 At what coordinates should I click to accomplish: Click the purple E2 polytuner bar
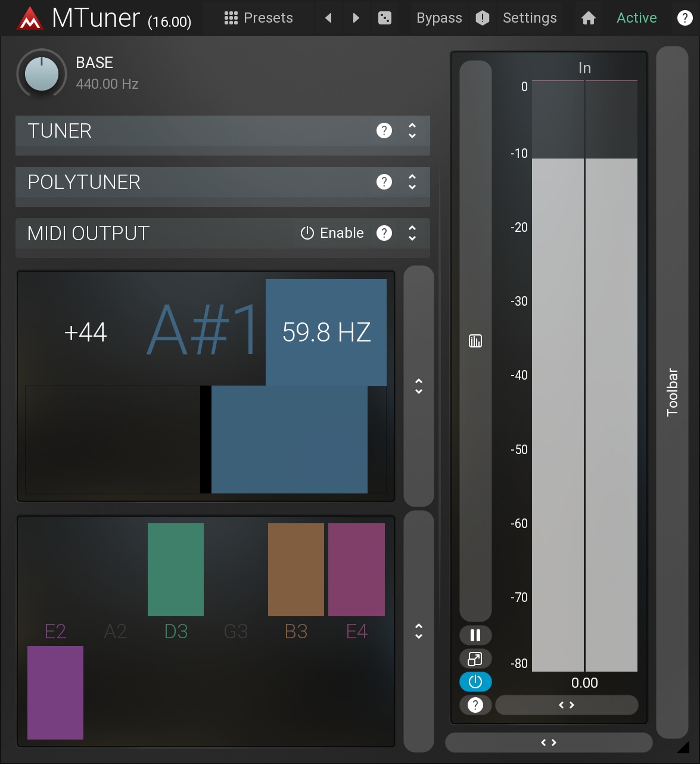(55, 692)
